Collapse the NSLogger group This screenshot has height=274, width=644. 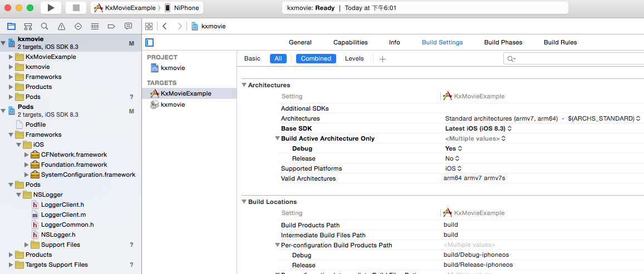pos(19,195)
